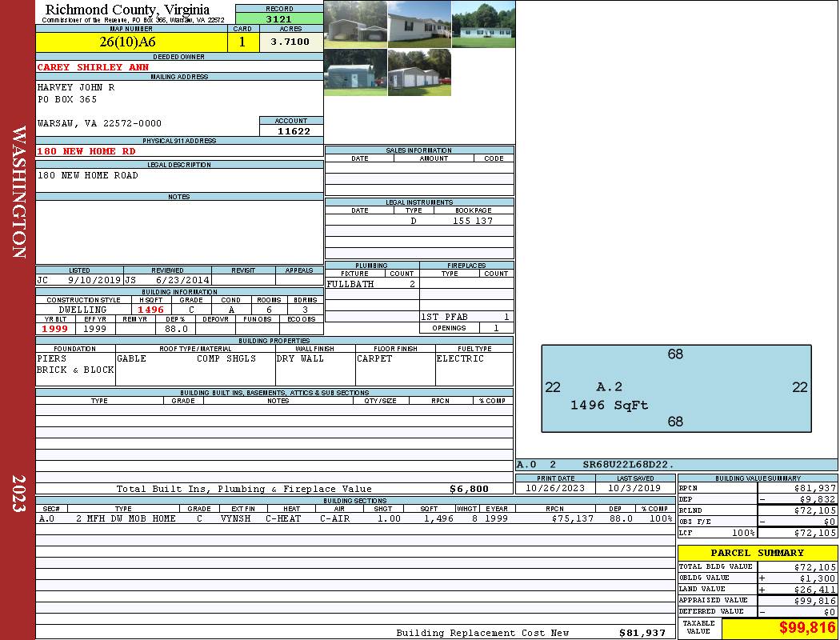
Task: Click the white mobile home photo
Action: click(x=419, y=24)
